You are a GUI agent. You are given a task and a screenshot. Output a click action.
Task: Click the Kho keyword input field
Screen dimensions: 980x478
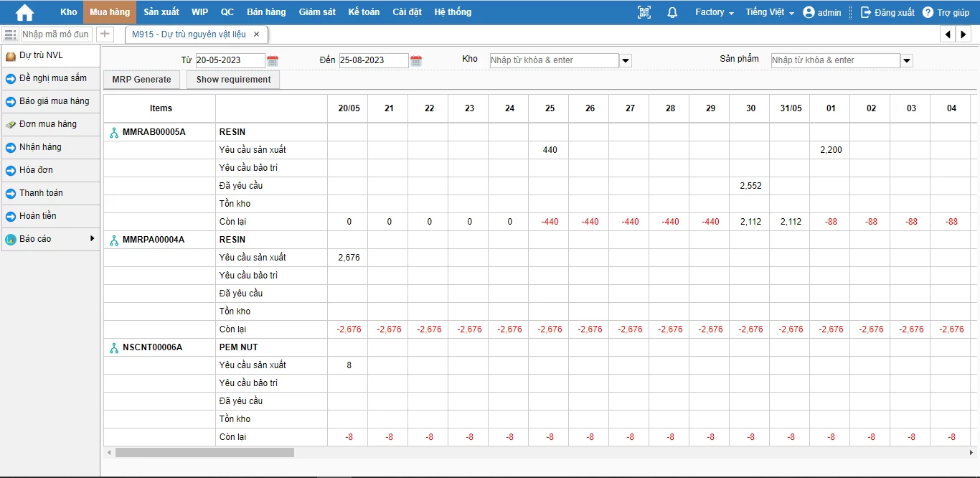point(554,60)
